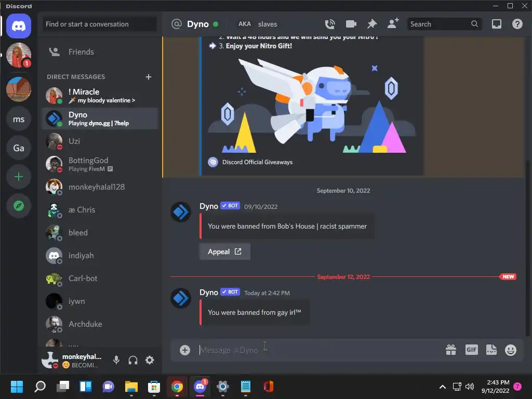Open the bleed conversation

(x=100, y=233)
